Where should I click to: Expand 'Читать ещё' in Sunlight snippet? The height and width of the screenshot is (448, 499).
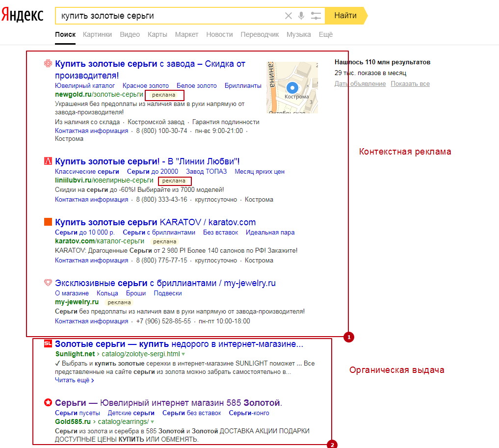75,380
